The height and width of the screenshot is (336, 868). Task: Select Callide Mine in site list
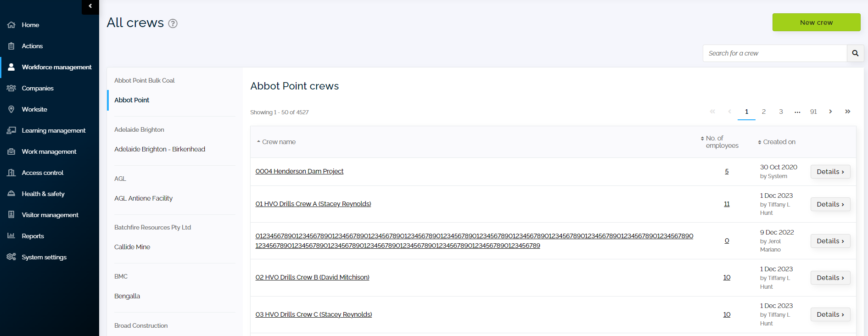[x=132, y=247]
